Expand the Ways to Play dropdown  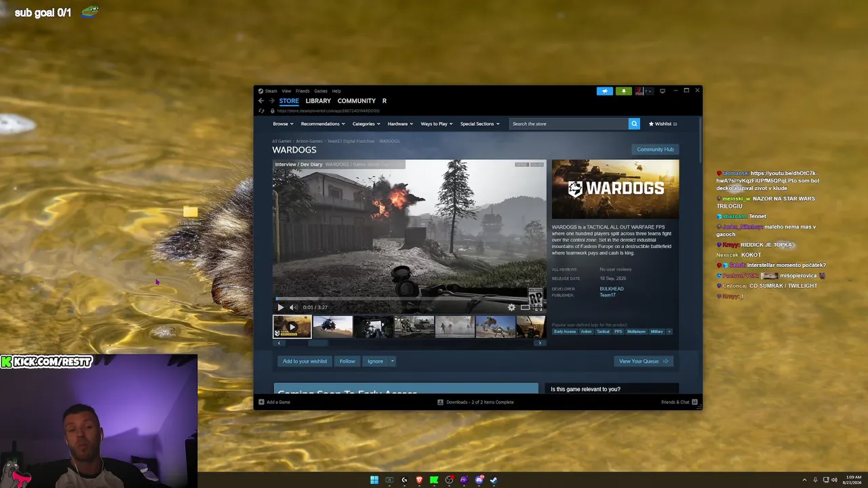(437, 124)
